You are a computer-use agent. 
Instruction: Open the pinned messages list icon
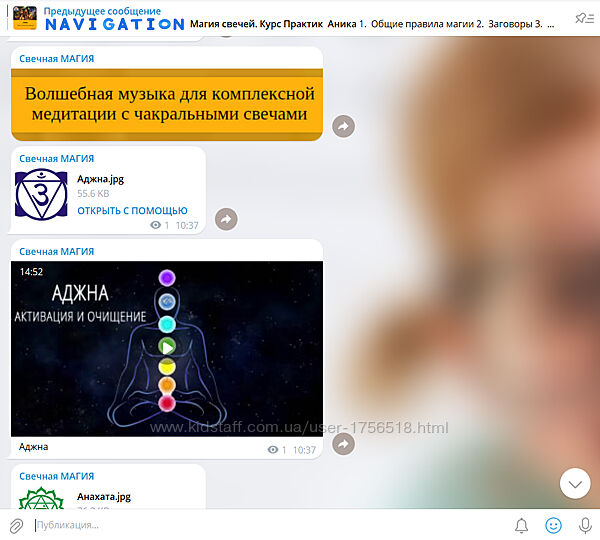click(580, 17)
